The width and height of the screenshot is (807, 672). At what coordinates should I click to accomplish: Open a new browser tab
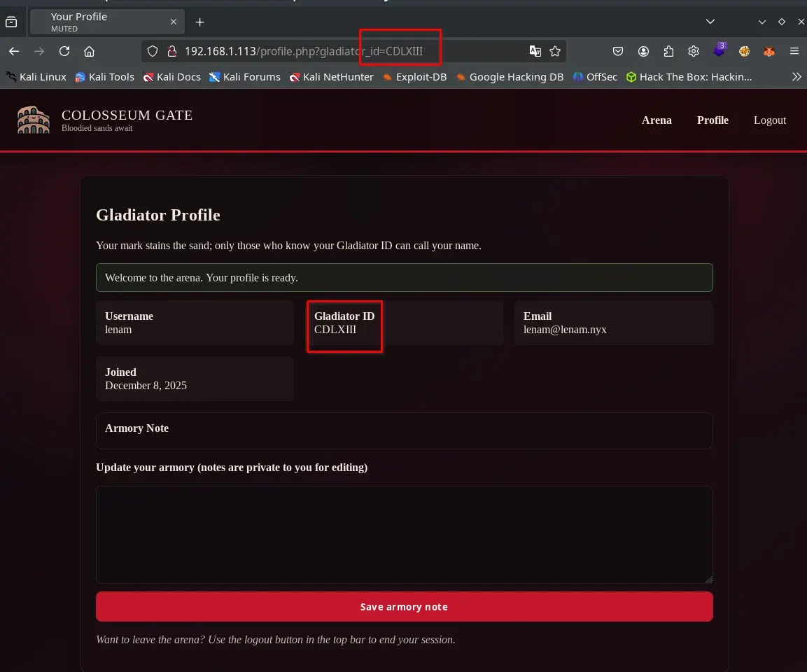pyautogui.click(x=199, y=22)
